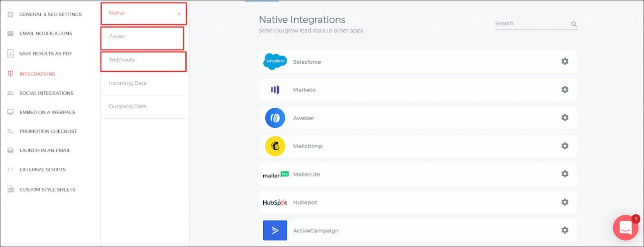The image size is (644, 247).
Task: Open the Incoming Data tab
Action: [127, 83]
